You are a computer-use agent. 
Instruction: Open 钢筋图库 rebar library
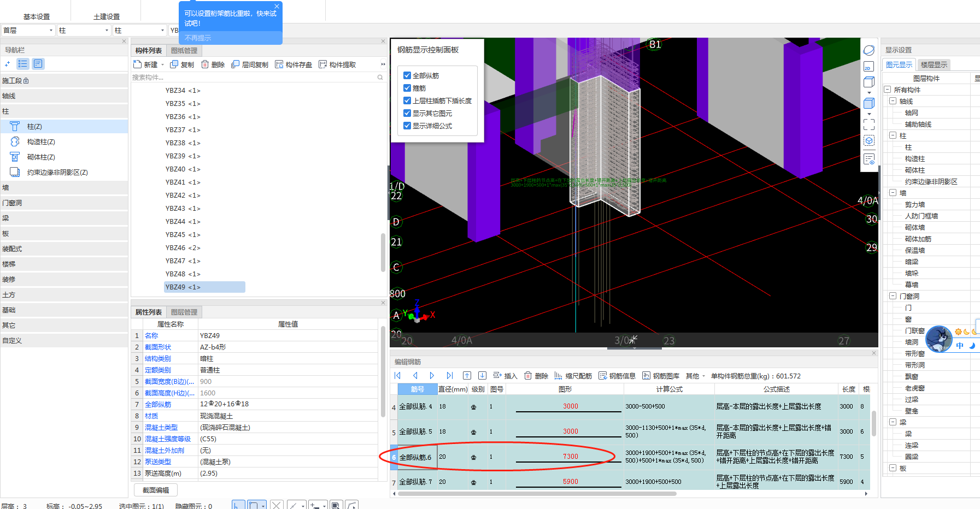[x=660, y=376]
